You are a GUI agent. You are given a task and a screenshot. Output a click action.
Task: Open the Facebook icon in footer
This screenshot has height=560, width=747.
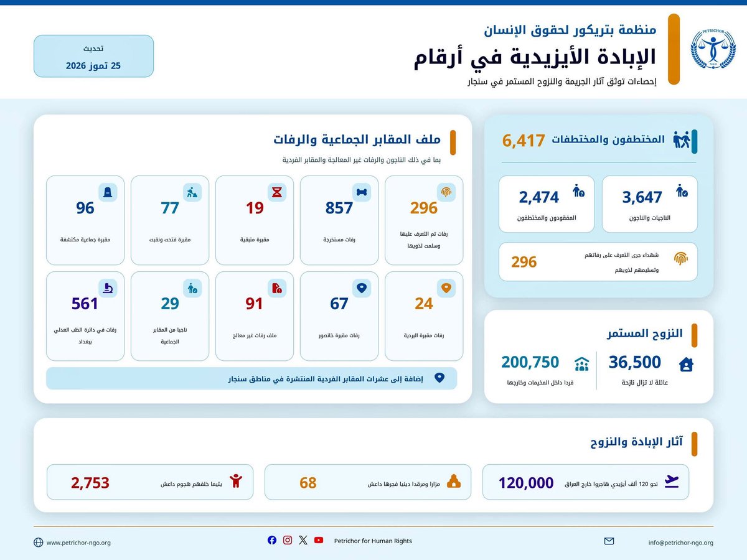pos(272,540)
